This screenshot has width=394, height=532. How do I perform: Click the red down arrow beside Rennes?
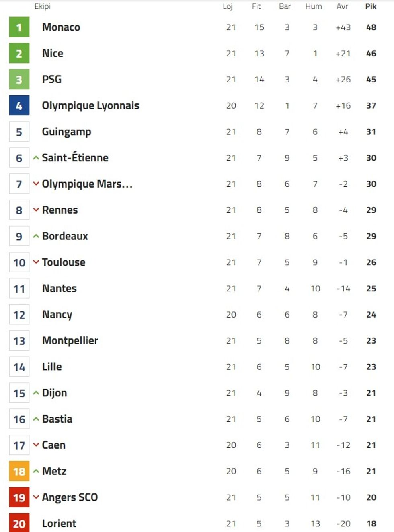(36, 210)
